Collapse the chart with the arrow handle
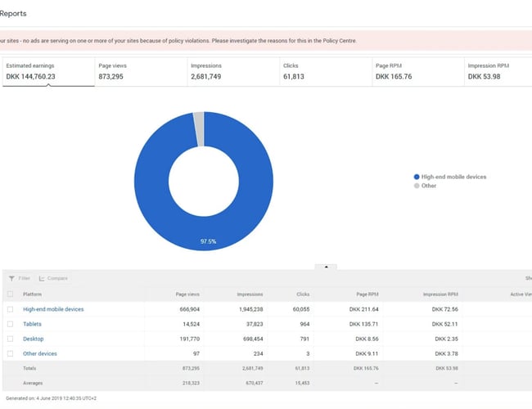532x409 pixels. click(326, 267)
